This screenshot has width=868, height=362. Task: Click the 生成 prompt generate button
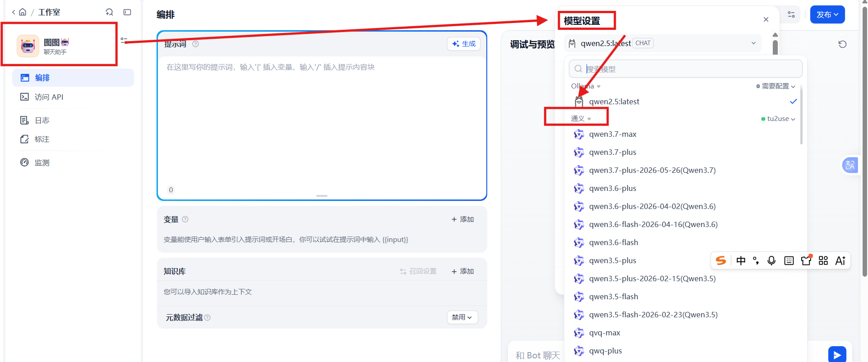click(464, 44)
